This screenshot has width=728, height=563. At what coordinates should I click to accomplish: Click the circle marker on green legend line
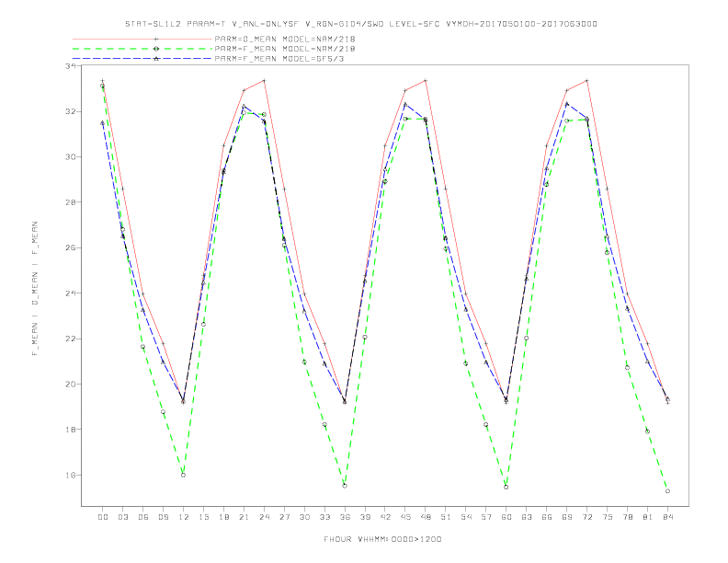156,49
